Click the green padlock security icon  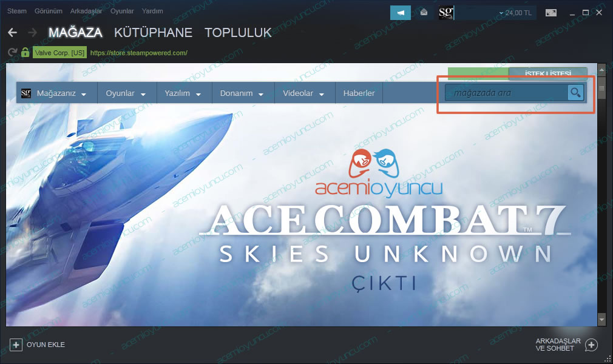pos(25,52)
